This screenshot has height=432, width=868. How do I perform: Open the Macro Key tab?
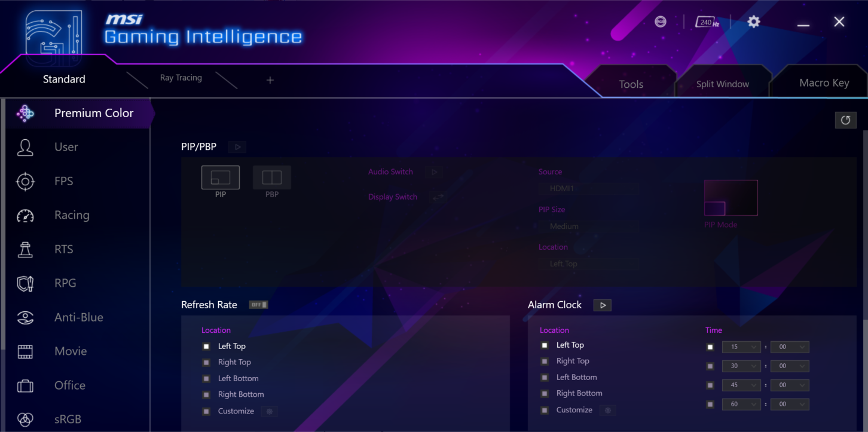coord(824,83)
